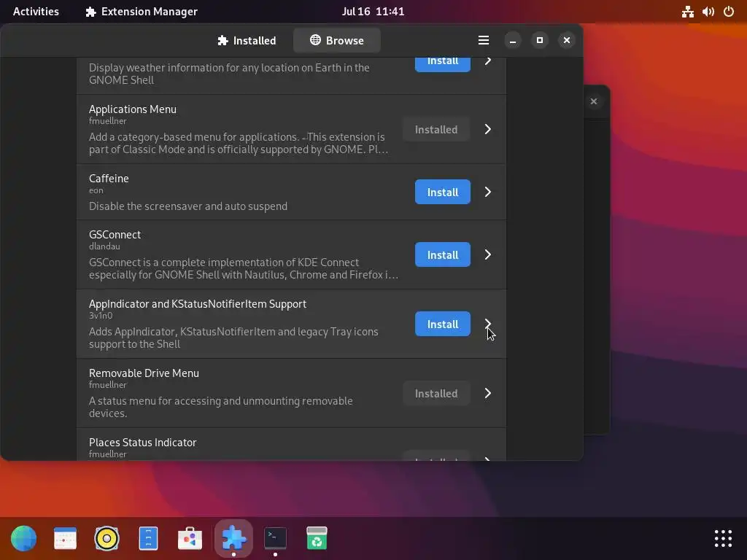
Task: Click author name '3v1n0'
Action: click(x=101, y=315)
